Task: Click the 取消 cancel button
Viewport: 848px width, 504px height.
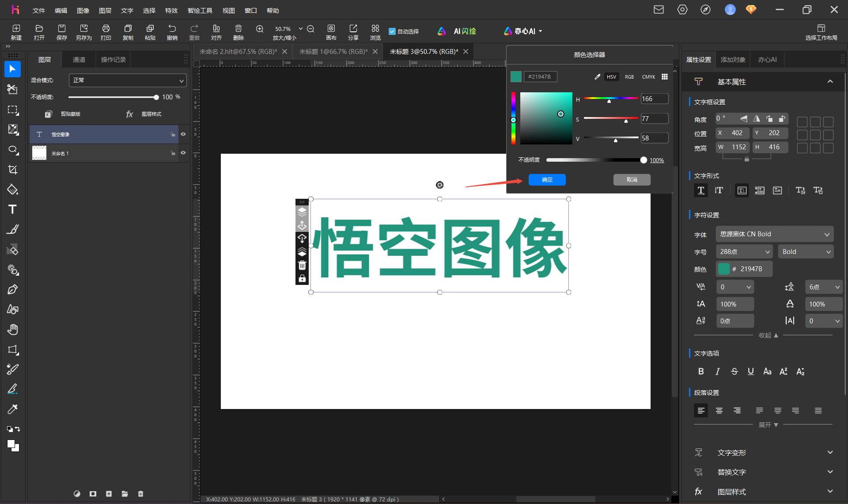Action: [x=632, y=180]
